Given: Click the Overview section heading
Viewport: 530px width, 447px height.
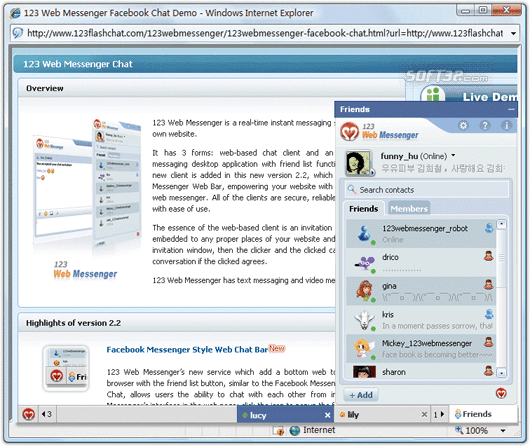Looking at the screenshot, I should [45, 88].
